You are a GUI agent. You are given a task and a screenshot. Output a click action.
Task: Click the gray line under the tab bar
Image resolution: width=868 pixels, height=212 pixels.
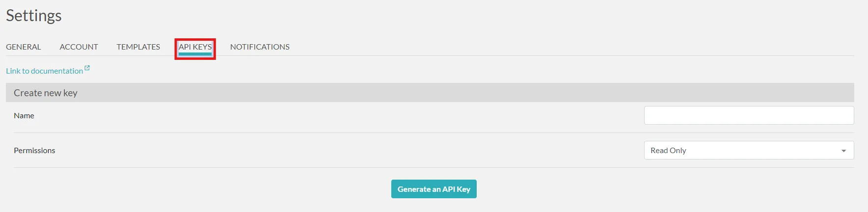point(491,56)
